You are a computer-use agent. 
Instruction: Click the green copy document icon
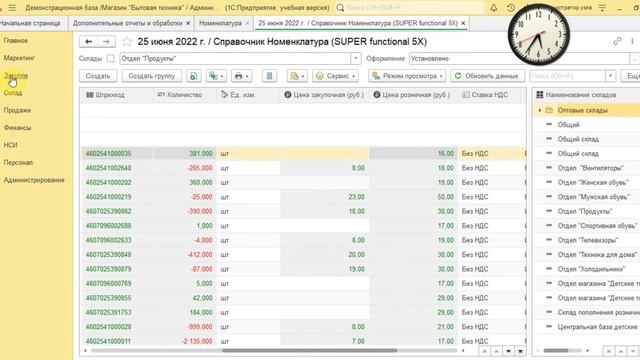[x=194, y=76]
